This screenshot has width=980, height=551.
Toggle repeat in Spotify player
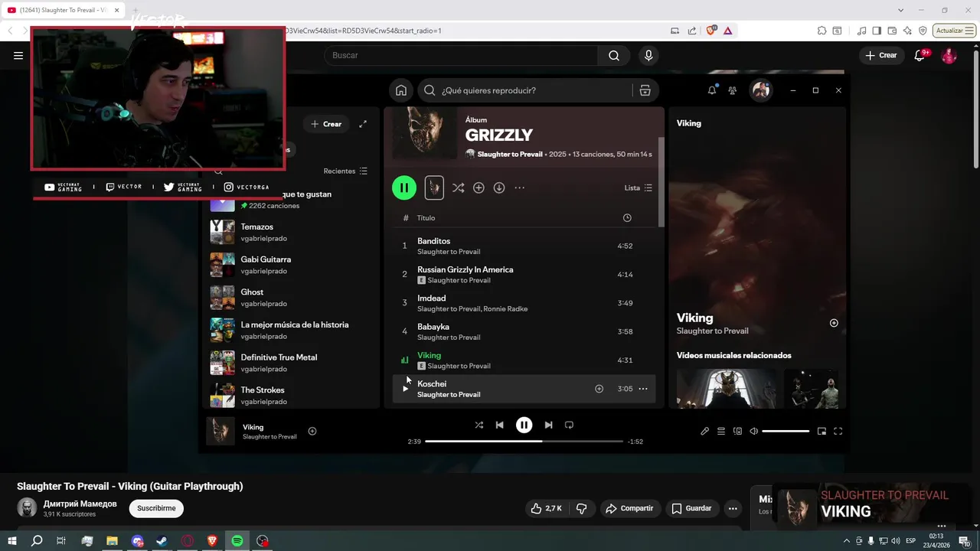(569, 425)
